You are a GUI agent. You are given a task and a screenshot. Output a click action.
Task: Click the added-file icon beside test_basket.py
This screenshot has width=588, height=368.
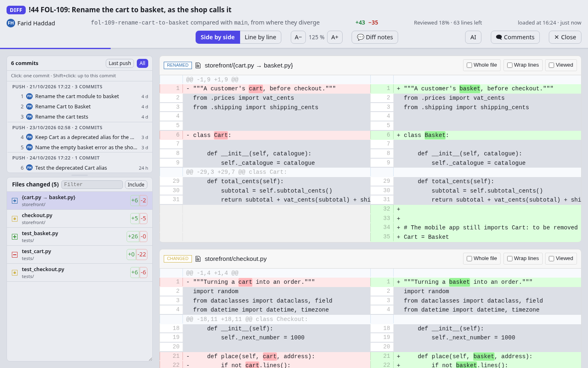[x=15, y=237]
